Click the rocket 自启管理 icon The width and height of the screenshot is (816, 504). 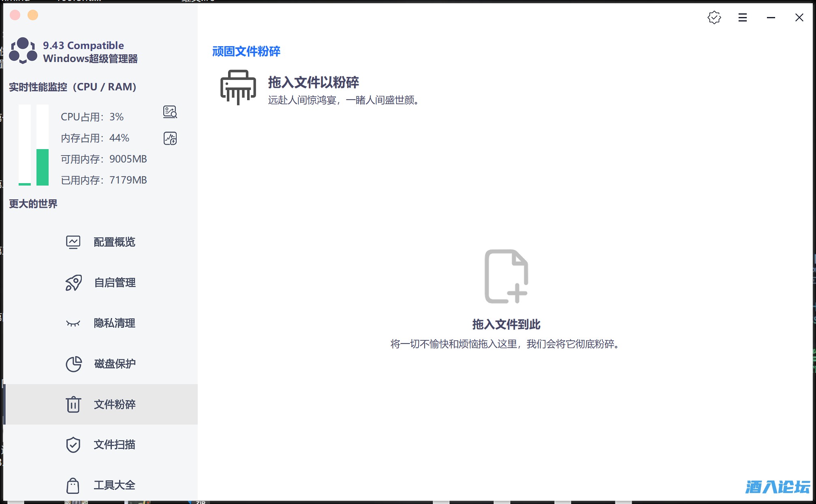click(x=73, y=283)
